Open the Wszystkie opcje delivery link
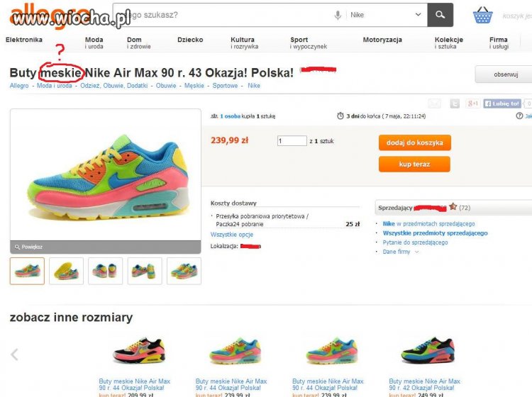This screenshot has height=397, width=532. (x=232, y=235)
